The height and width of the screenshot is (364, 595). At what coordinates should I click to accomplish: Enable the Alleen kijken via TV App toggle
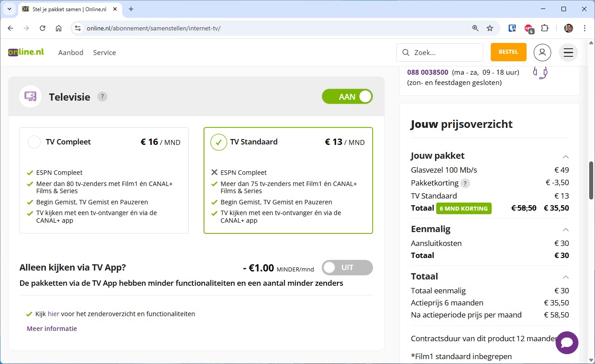347,267
